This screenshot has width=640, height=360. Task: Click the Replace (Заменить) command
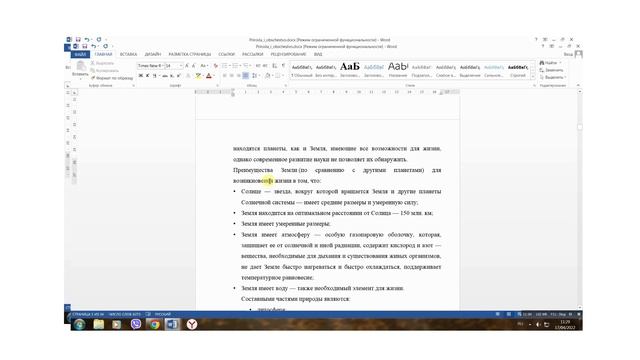551,70
